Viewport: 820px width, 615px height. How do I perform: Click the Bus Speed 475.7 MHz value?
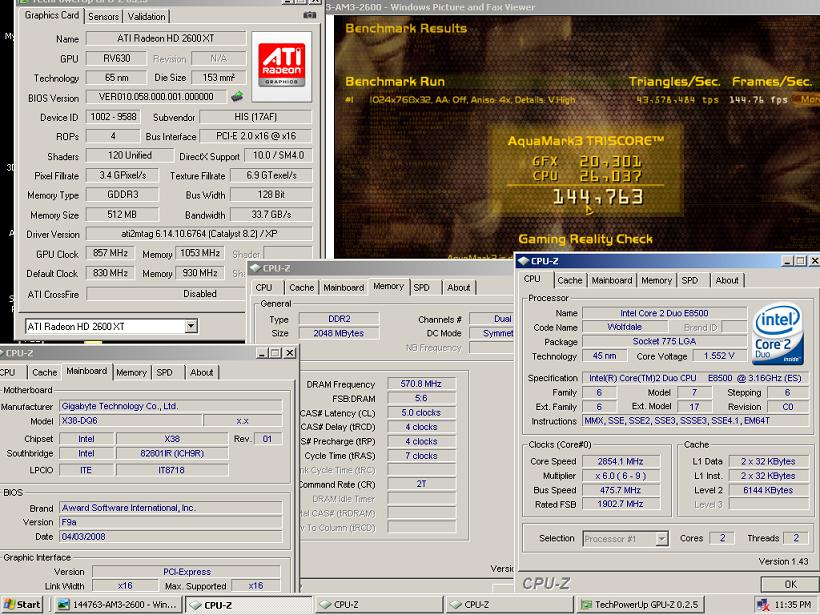620,490
